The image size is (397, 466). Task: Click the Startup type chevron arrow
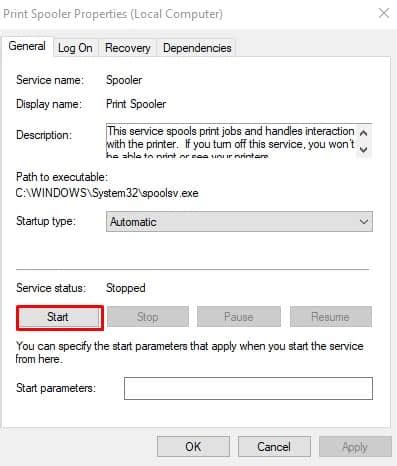pyautogui.click(x=364, y=222)
